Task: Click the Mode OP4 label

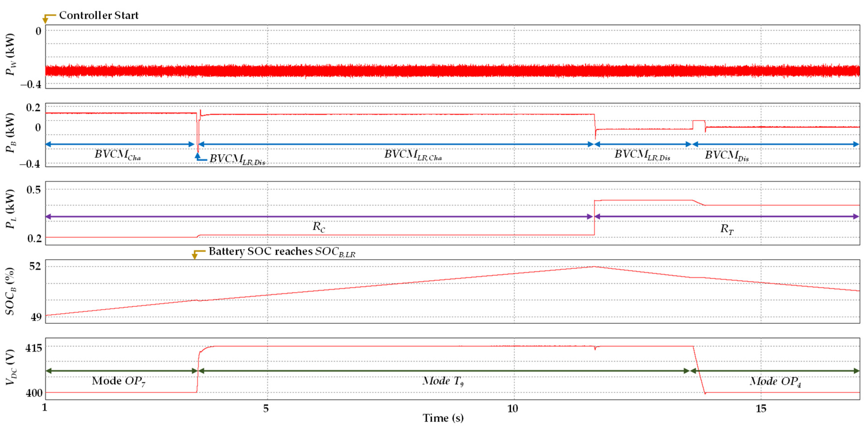Action: click(775, 381)
